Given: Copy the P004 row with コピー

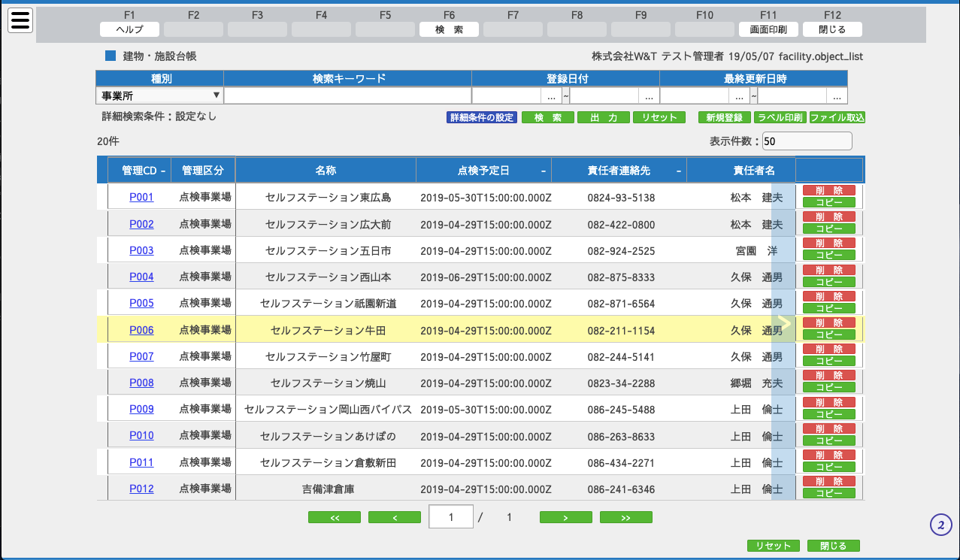Looking at the screenshot, I should click(x=829, y=282).
